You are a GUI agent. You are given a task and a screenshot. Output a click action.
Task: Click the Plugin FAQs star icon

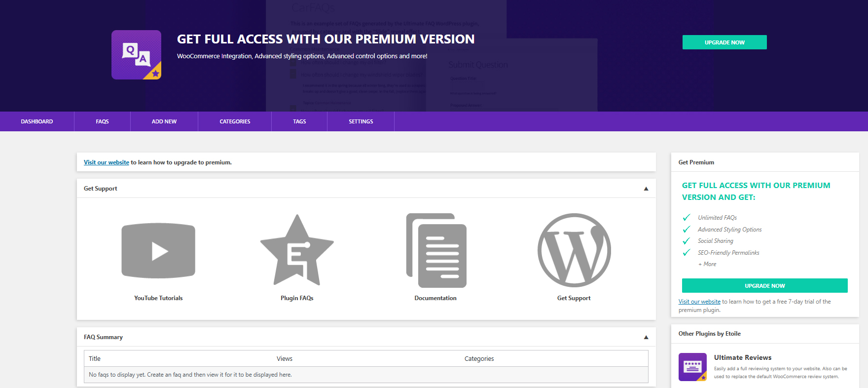click(297, 250)
